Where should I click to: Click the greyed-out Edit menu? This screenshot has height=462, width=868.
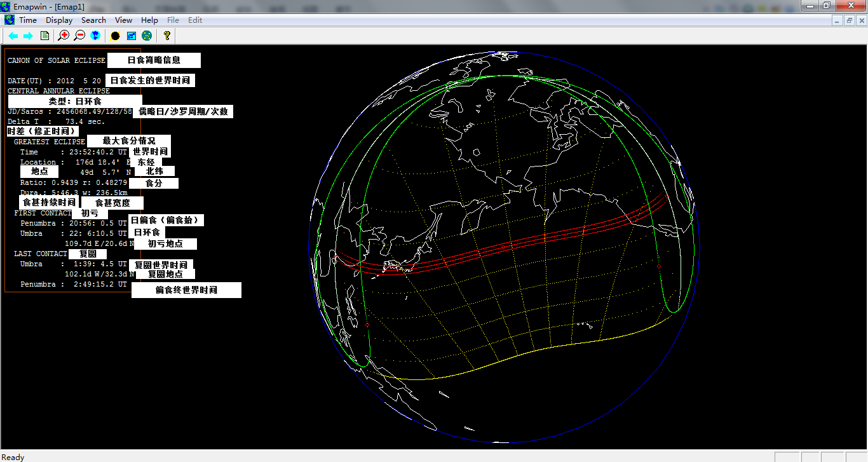coord(195,20)
